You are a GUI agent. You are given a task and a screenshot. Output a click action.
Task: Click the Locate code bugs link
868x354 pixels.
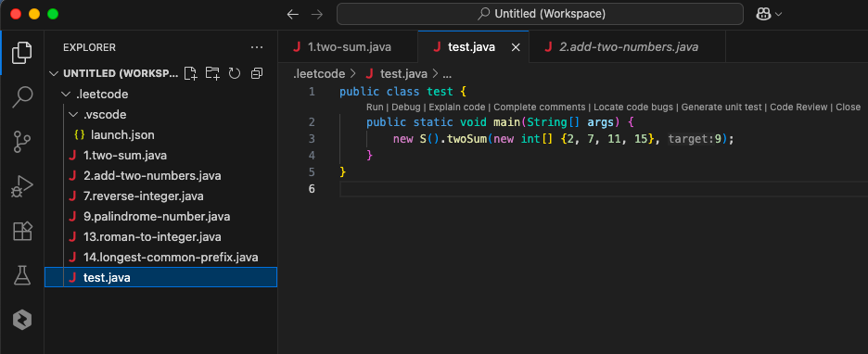click(x=633, y=107)
